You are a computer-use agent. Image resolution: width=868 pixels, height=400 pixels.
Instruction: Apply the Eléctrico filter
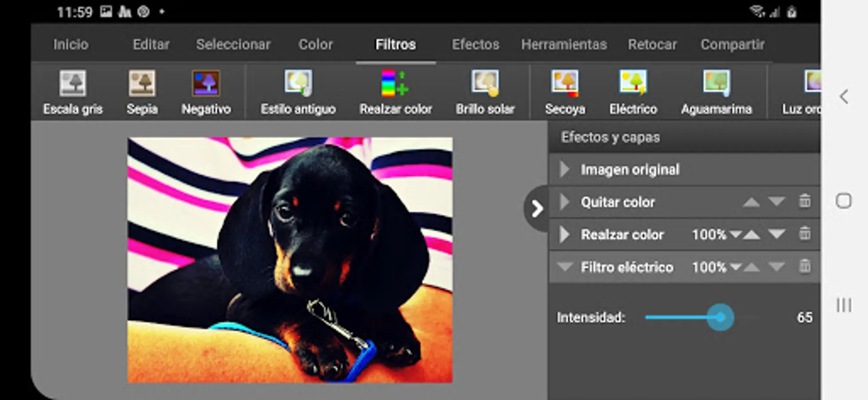point(633,92)
